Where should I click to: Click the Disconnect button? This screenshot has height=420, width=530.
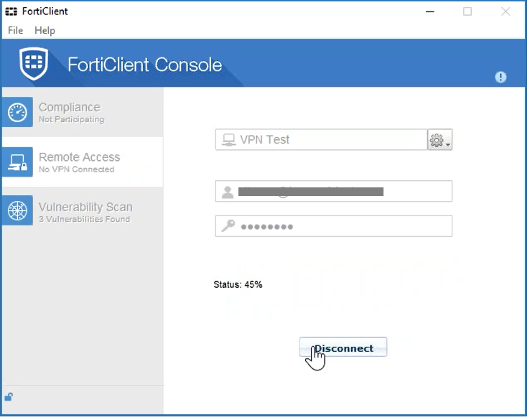pos(343,348)
